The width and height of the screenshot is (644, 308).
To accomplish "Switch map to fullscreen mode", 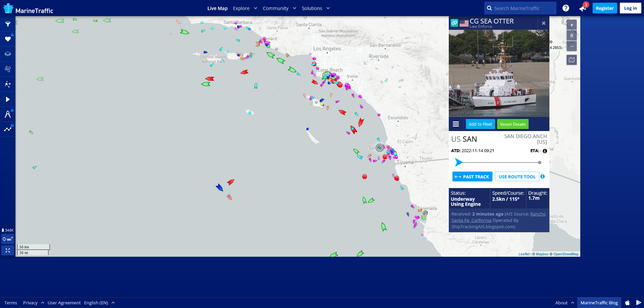I will coord(8,250).
